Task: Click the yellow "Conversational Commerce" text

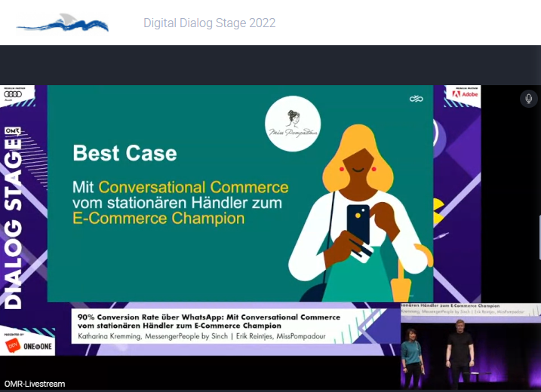Action: (194, 187)
